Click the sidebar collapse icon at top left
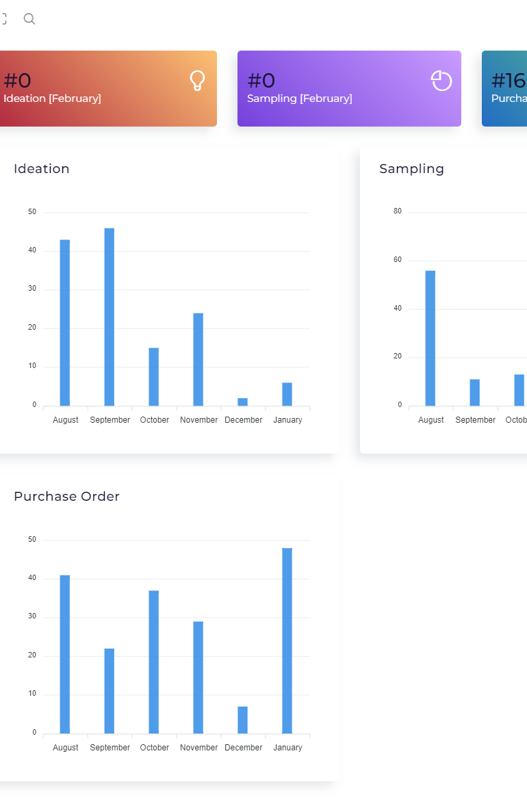527x812 pixels. click(x=5, y=18)
